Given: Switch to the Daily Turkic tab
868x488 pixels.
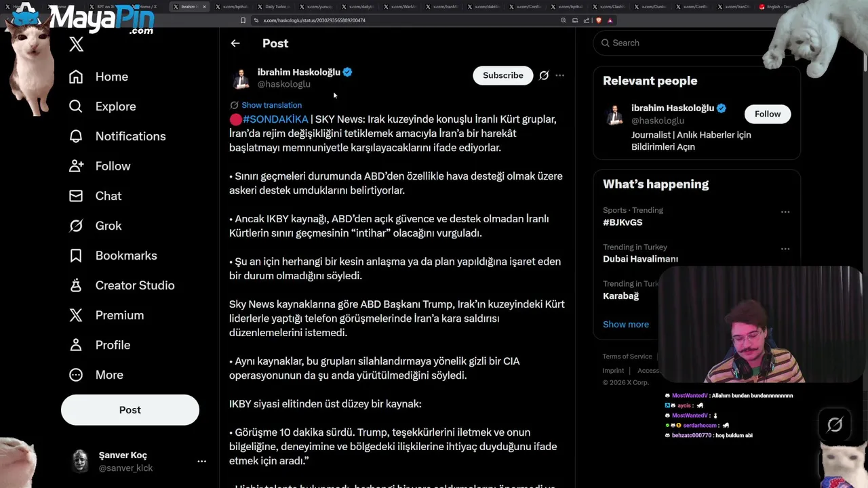Looking at the screenshot, I should tap(274, 7).
